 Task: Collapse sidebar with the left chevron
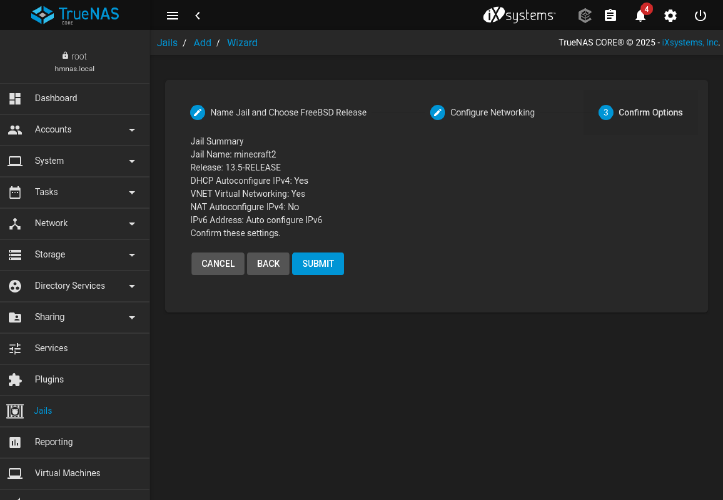[198, 16]
